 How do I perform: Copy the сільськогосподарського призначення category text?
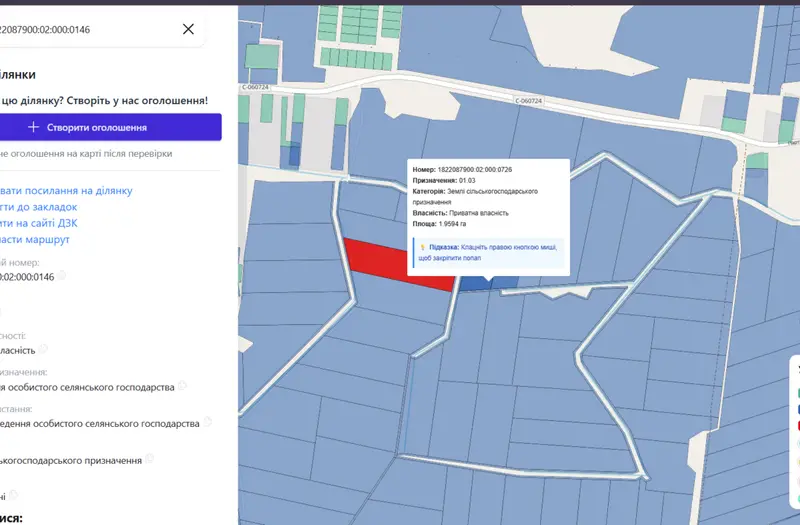click(x=149, y=459)
